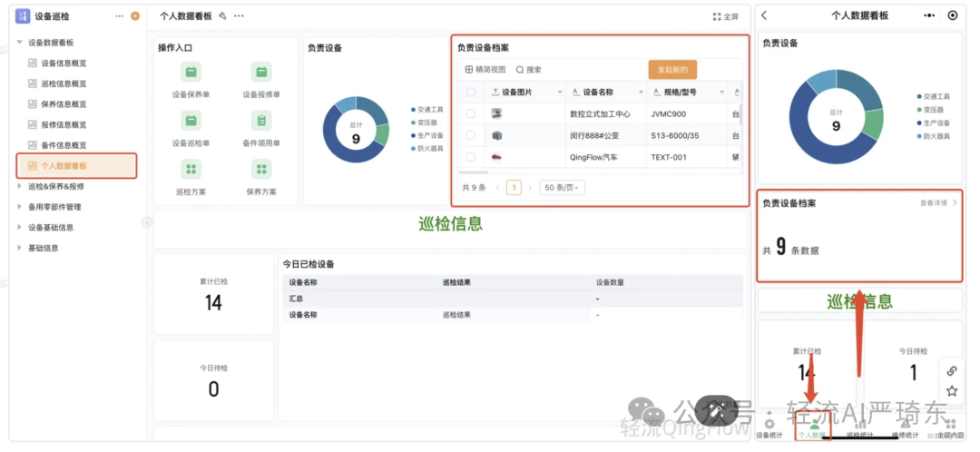Screen dimensions: 980x452
Task: Toggle 防火器具 legend in mobile 负责设备 chart
Action: point(934,136)
